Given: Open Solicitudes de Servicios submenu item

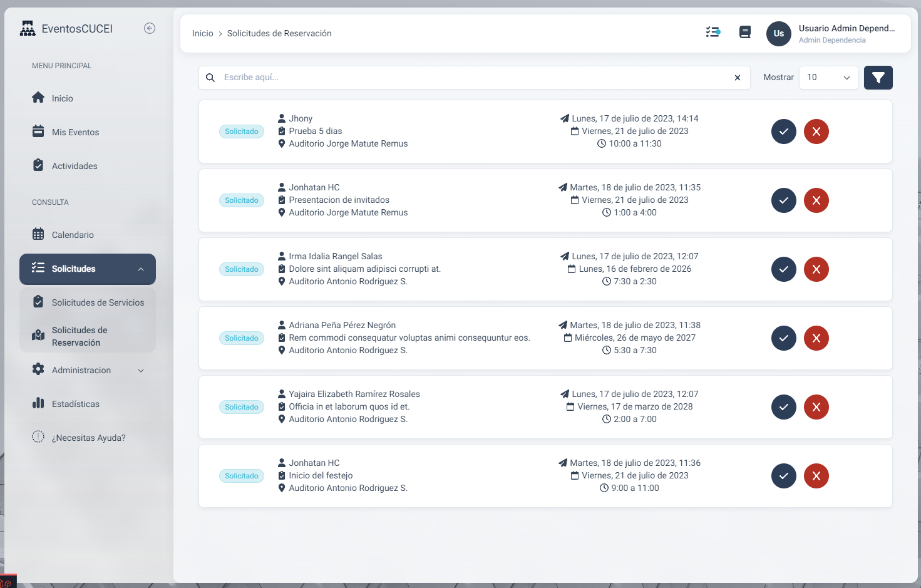Looking at the screenshot, I should point(98,302).
